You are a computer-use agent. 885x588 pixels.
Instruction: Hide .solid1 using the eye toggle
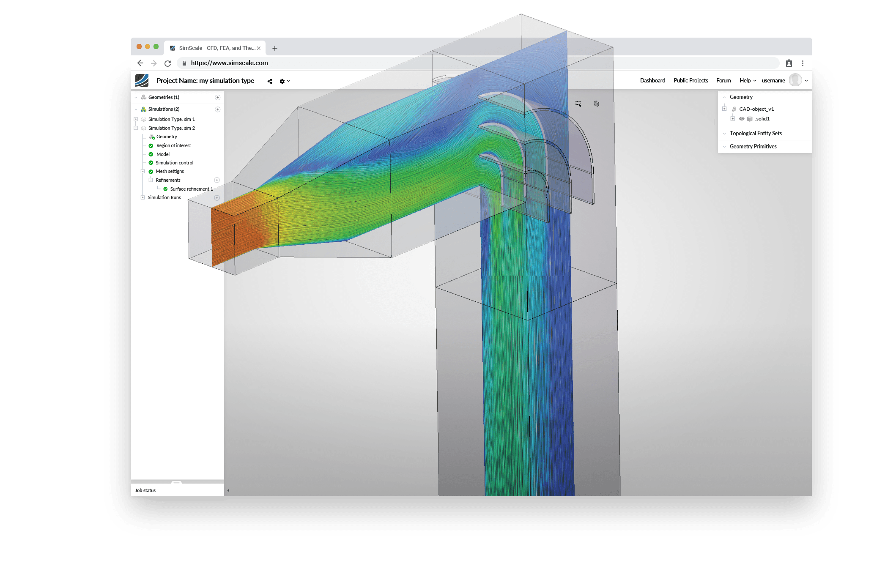742,119
